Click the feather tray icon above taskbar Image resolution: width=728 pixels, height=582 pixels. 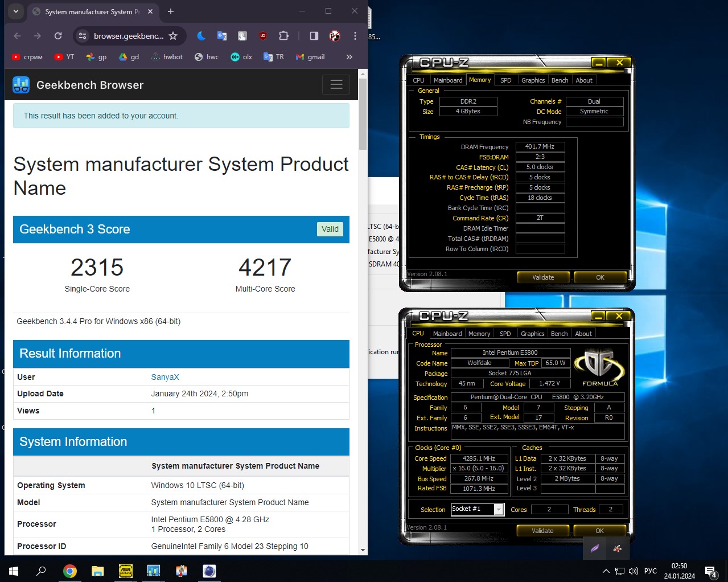click(x=594, y=548)
